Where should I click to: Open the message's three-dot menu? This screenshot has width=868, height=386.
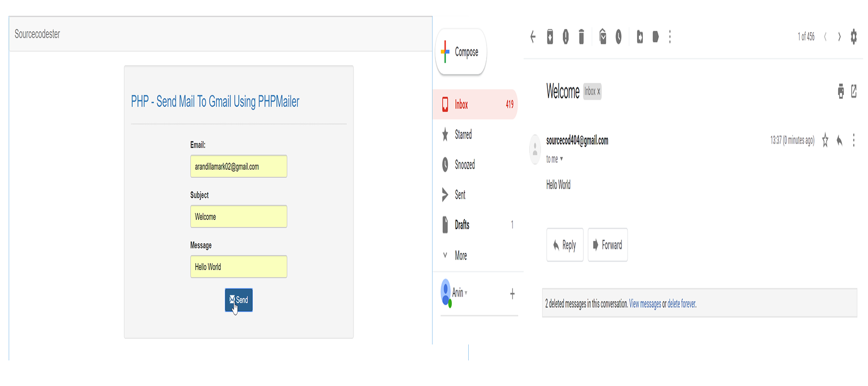tap(854, 140)
